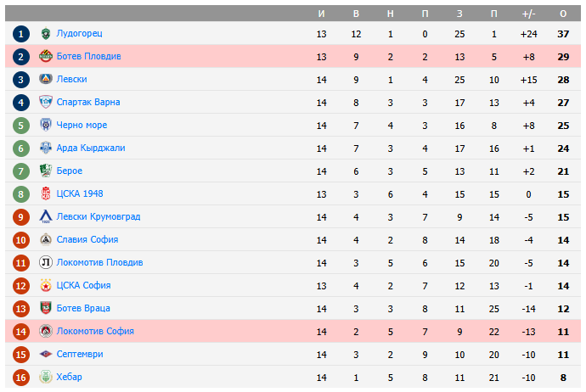Click the CSKA Sofia red crest
The height and width of the screenshot is (392, 586).
click(x=46, y=286)
